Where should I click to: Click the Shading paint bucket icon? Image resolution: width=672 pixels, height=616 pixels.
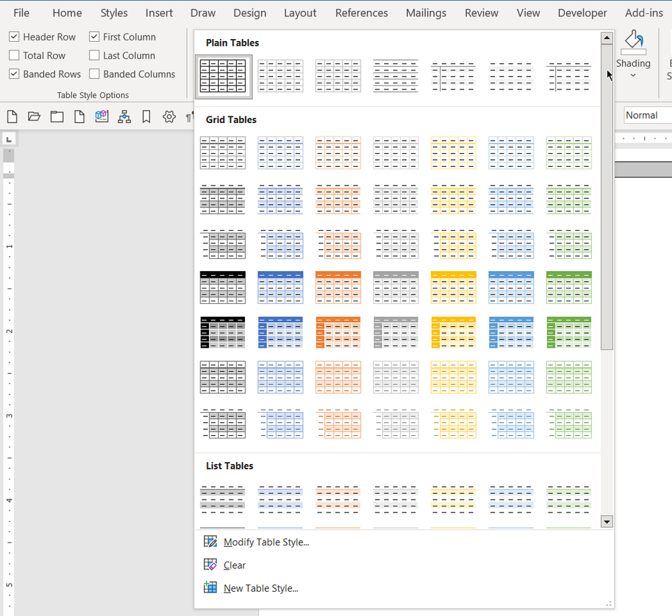click(x=634, y=42)
